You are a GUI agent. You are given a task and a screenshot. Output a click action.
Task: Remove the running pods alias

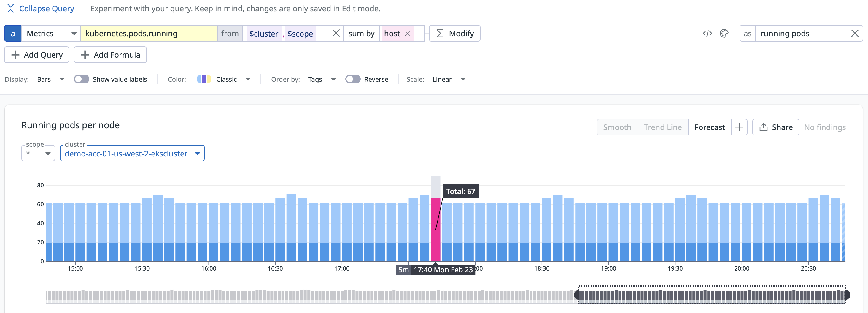pos(855,33)
